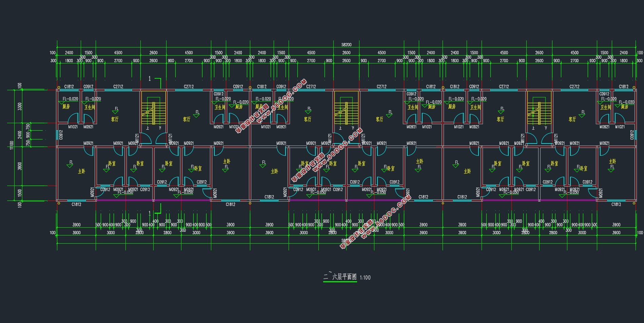Select the C1812 window label at the bottom-left corner

pyautogui.click(x=76, y=204)
